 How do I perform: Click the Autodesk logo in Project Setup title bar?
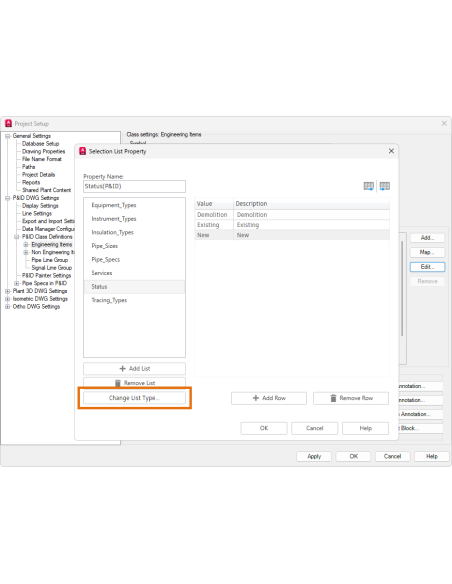[9, 123]
